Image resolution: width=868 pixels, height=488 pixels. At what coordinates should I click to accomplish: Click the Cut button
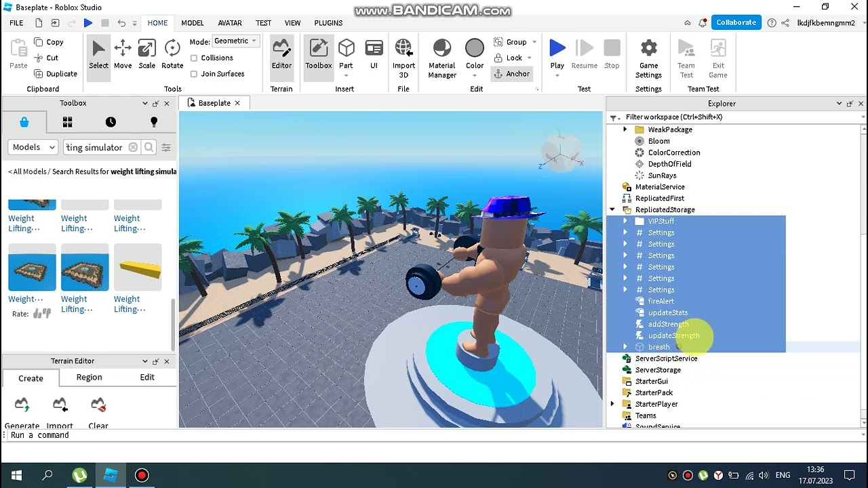[x=46, y=58]
